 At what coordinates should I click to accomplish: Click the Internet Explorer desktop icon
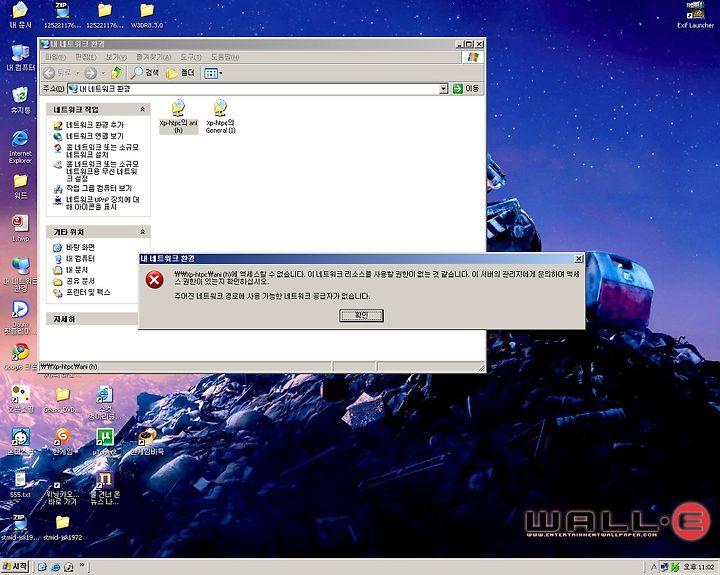(20, 147)
